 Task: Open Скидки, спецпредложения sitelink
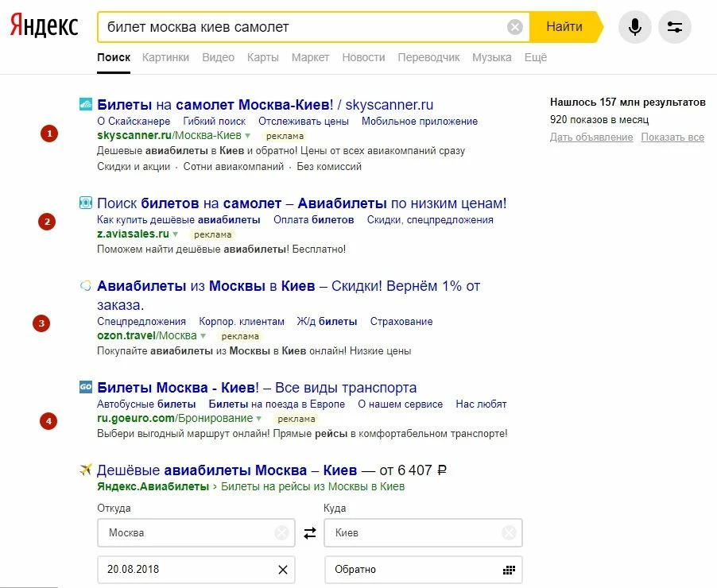tap(430, 220)
